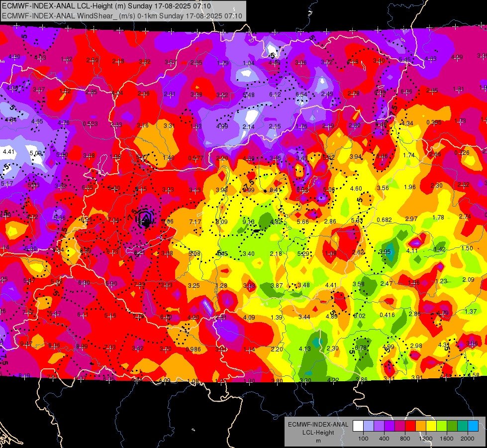Click the orange legend swatch
Viewport: 487px width, 448px height.
(x=421, y=426)
